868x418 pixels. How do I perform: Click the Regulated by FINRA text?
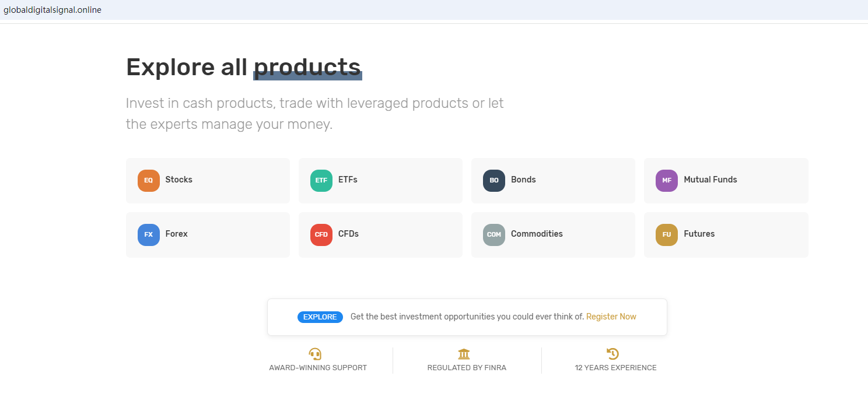click(x=467, y=368)
